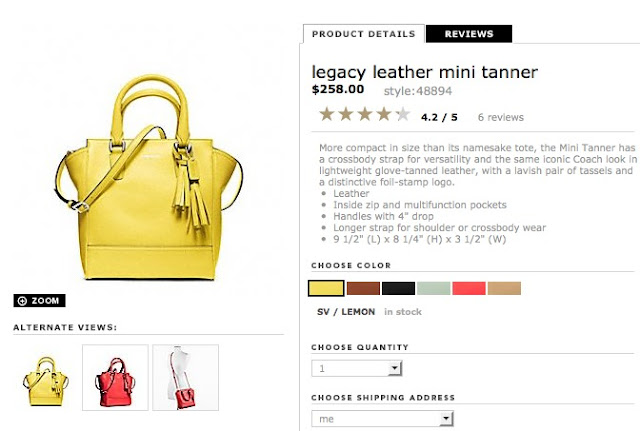This screenshot has width=640, height=431.
Task: Click the shipping address 'me' field
Action: click(x=382, y=419)
